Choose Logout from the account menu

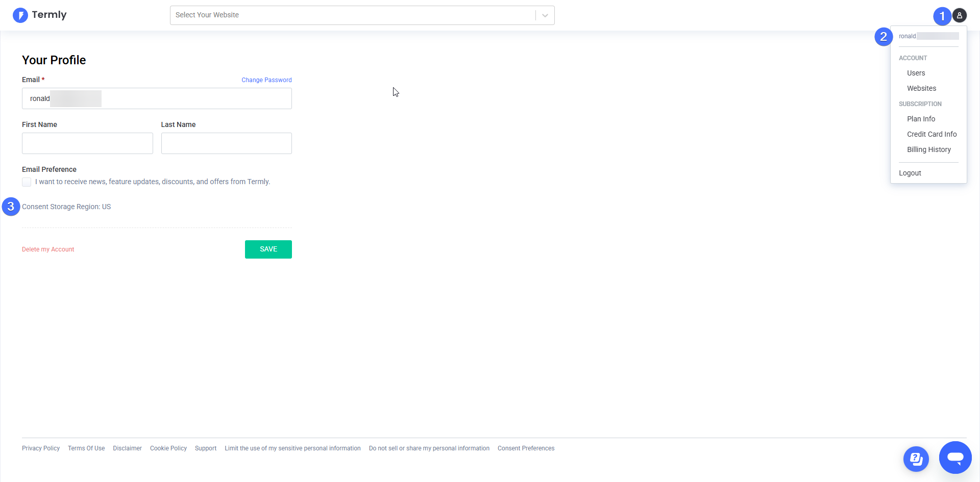[x=910, y=173]
